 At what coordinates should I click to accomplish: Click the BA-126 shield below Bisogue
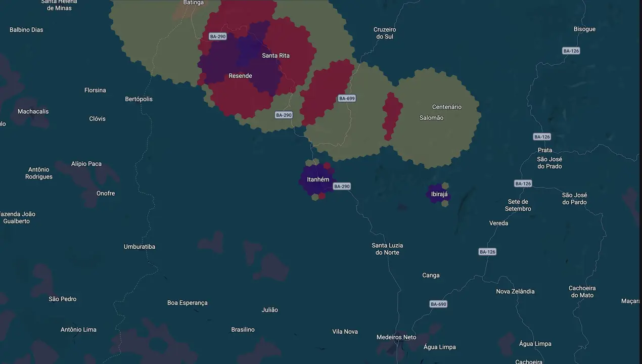(571, 51)
